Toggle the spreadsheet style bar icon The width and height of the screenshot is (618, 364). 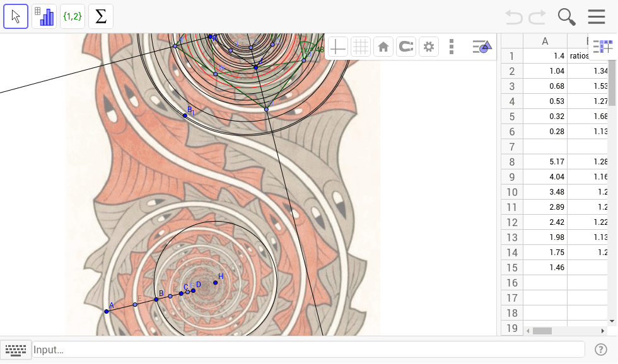pyautogui.click(x=603, y=47)
